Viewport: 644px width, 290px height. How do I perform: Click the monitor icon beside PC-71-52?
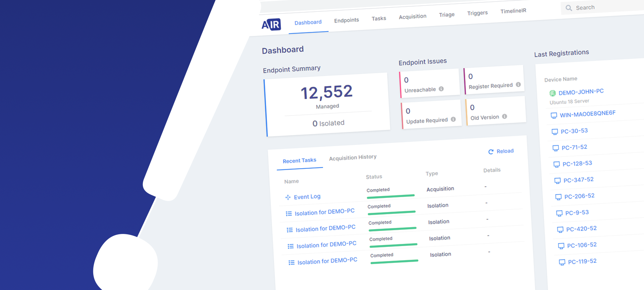tap(555, 148)
